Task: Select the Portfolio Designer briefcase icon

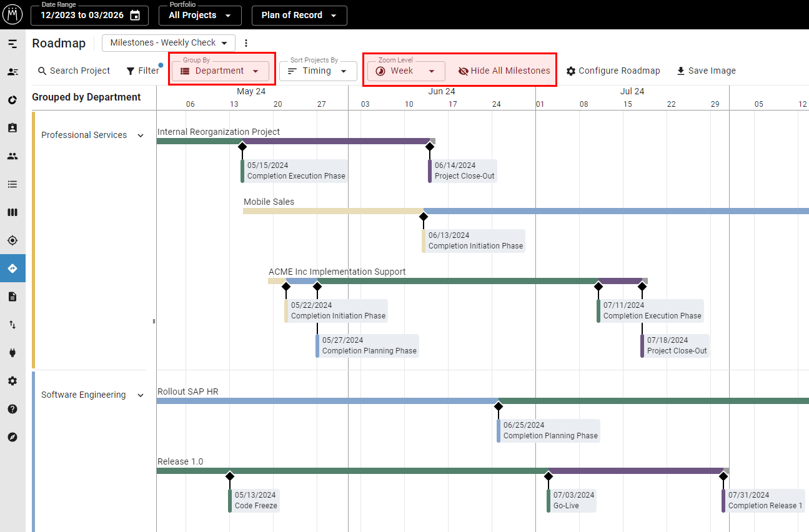Action: point(12,127)
